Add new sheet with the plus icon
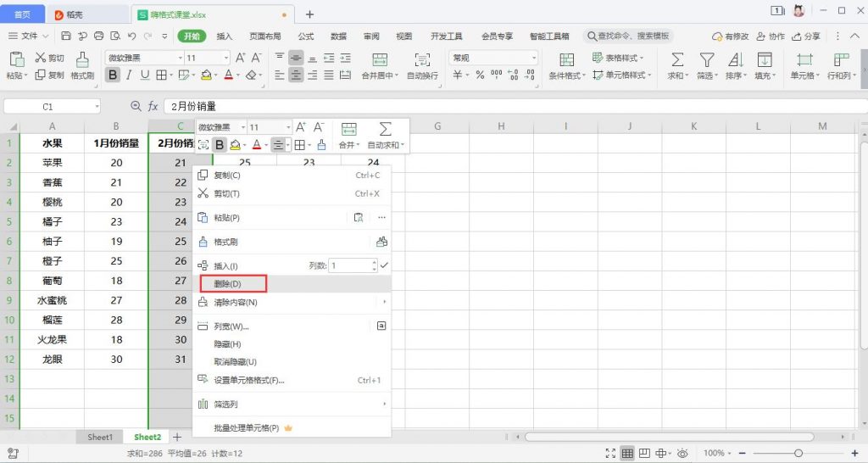This screenshot has height=463, width=868. click(176, 437)
